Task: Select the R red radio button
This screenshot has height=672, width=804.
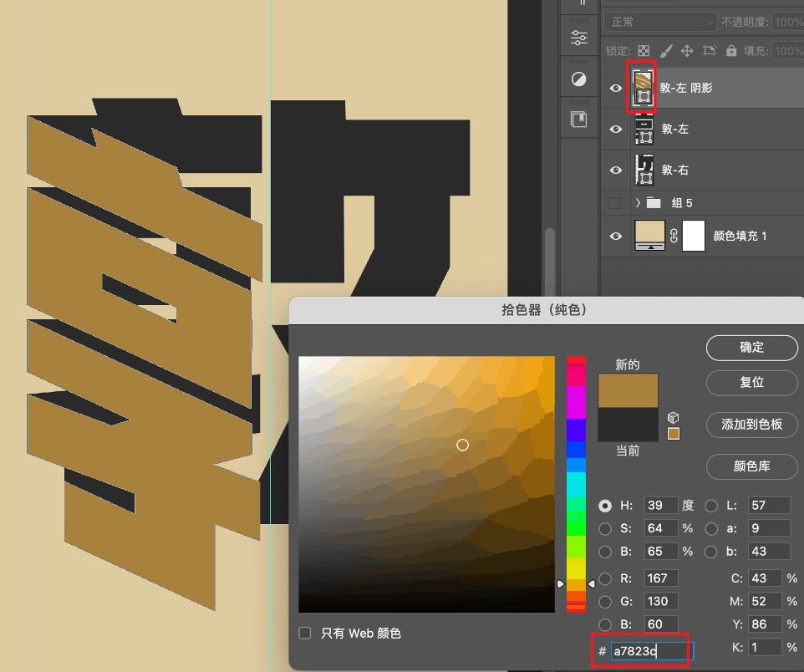Action: (605, 578)
